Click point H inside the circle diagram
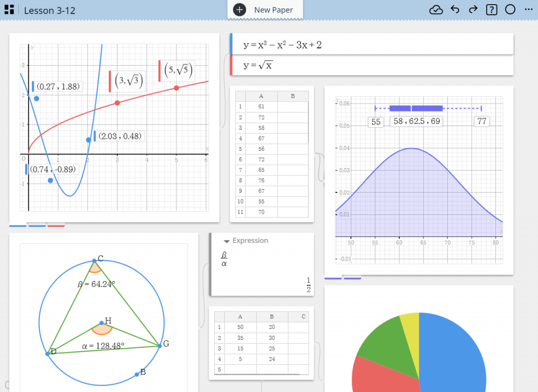The image size is (538, 392). [101, 323]
